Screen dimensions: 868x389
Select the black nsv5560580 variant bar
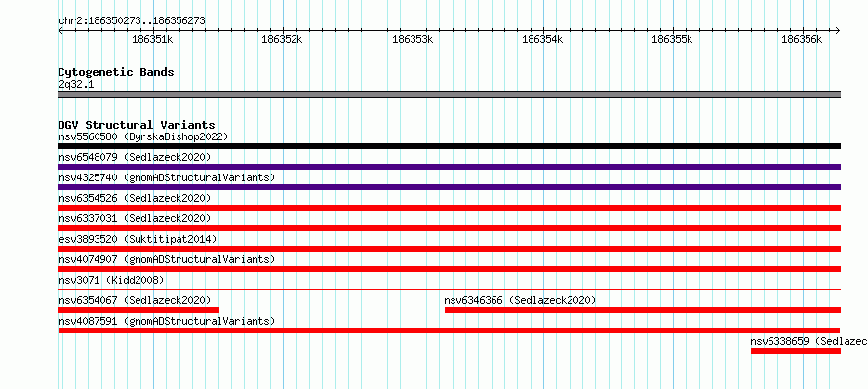[449, 146]
